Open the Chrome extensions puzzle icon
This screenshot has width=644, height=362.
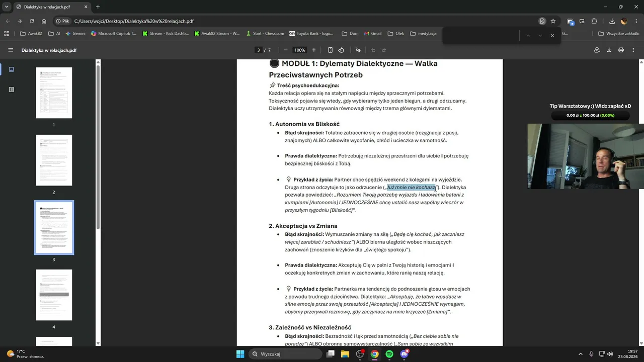click(594, 21)
